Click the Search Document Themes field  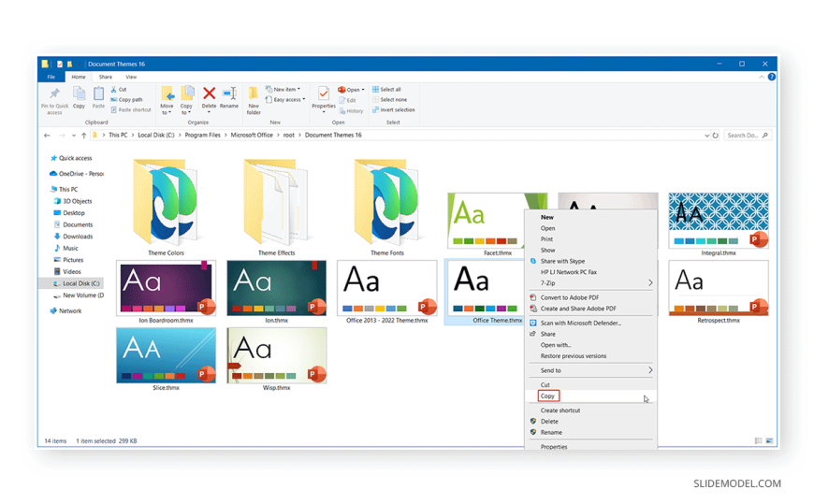748,136
